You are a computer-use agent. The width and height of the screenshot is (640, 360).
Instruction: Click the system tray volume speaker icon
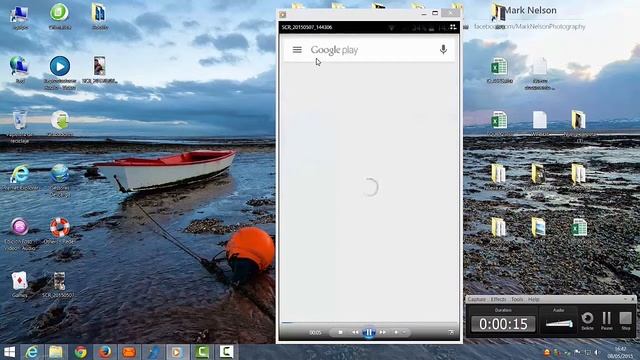[x=596, y=352]
